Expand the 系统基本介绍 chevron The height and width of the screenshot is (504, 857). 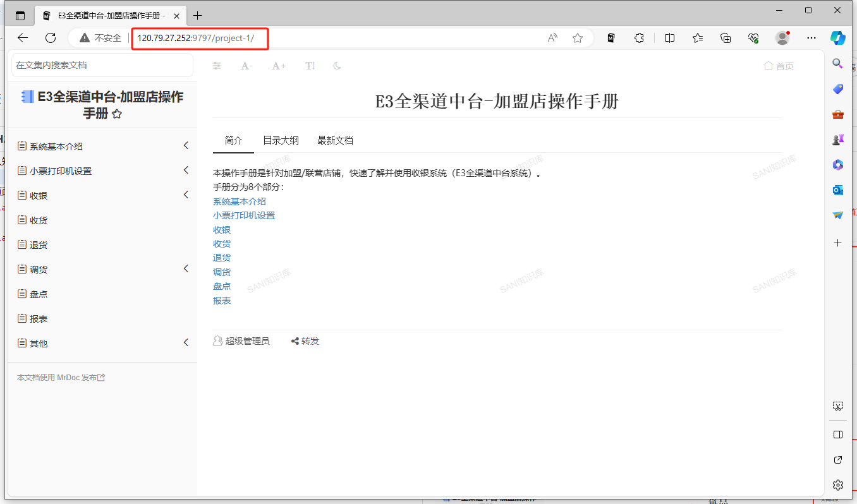point(186,146)
